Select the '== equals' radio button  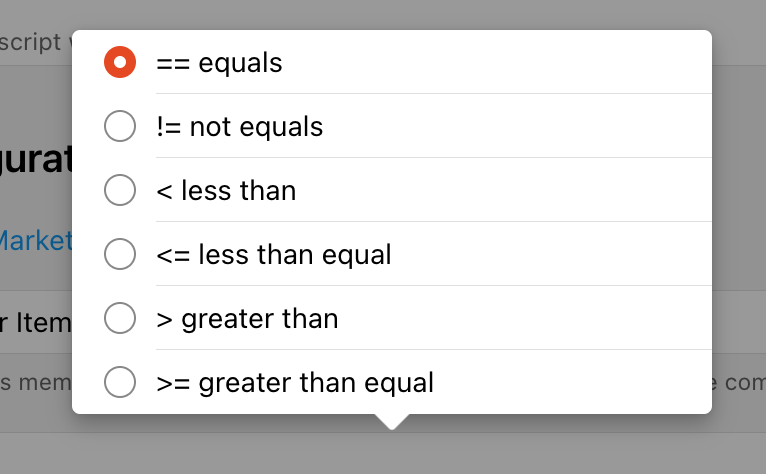(120, 63)
